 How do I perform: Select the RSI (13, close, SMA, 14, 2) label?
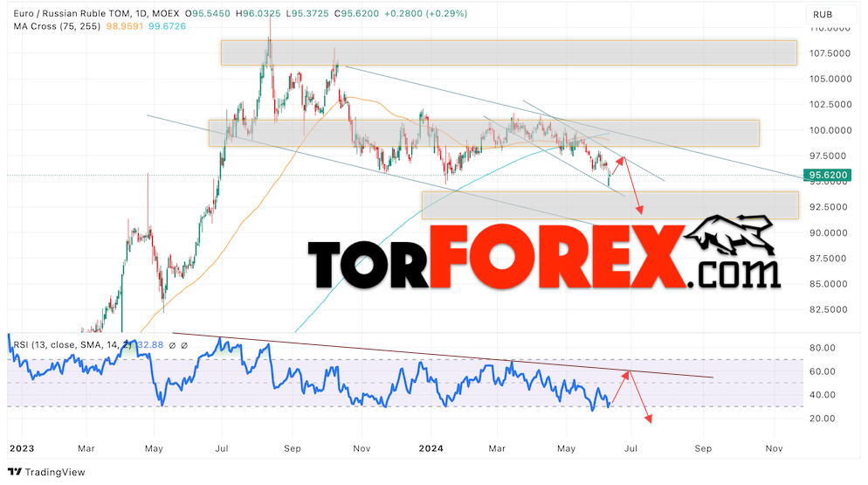point(73,345)
